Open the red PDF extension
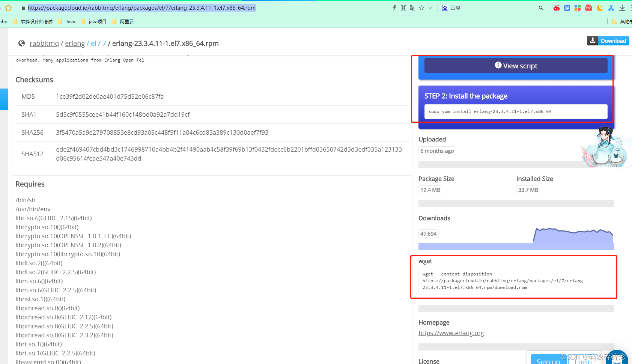The height and width of the screenshot is (364, 632). point(588,8)
